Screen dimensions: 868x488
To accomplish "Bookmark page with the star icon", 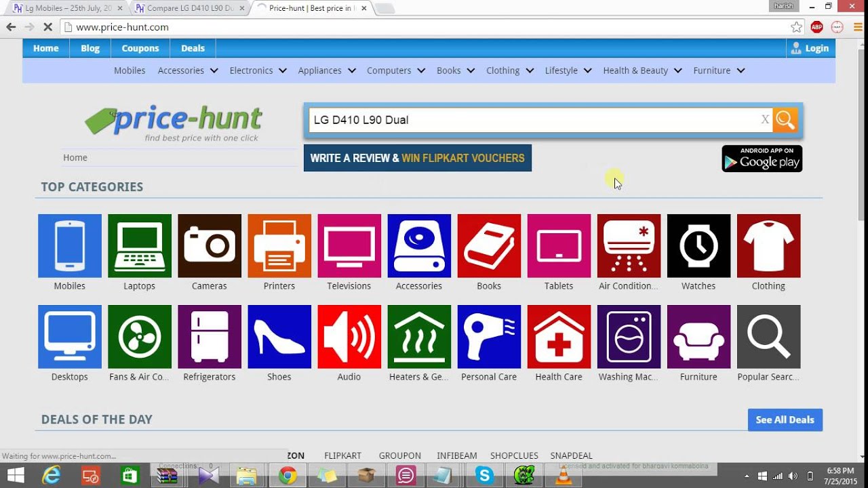I will tap(796, 27).
